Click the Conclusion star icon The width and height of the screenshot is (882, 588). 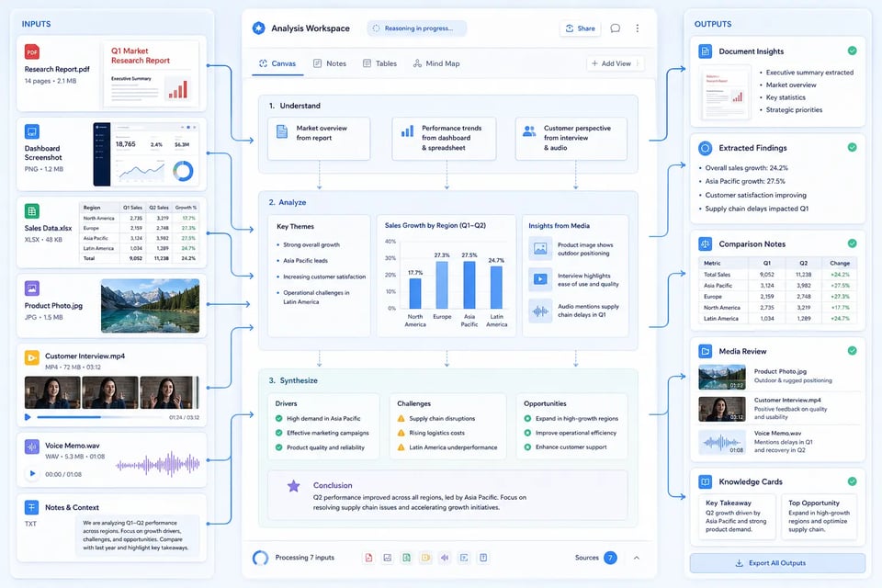(x=294, y=486)
